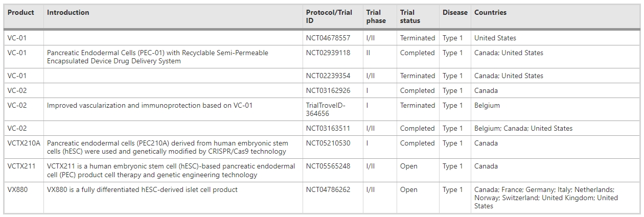Select trial ID NCT02939118
The height and width of the screenshot is (217, 644).
point(328,53)
